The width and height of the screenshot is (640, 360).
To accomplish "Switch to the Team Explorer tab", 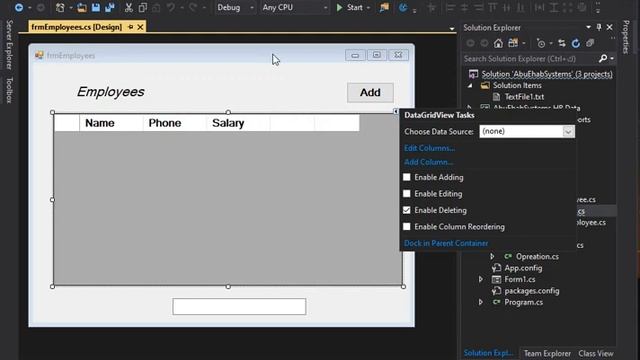I will (x=547, y=353).
